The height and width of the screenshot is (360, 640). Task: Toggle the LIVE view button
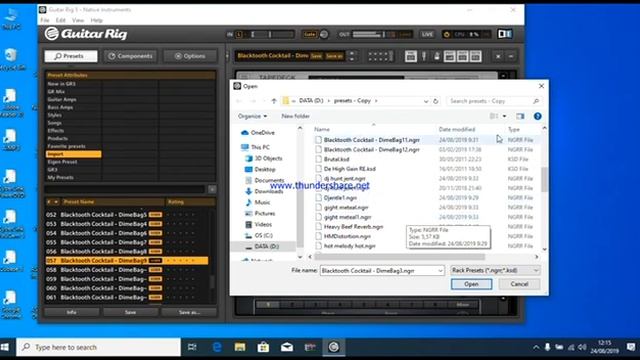[427, 34]
